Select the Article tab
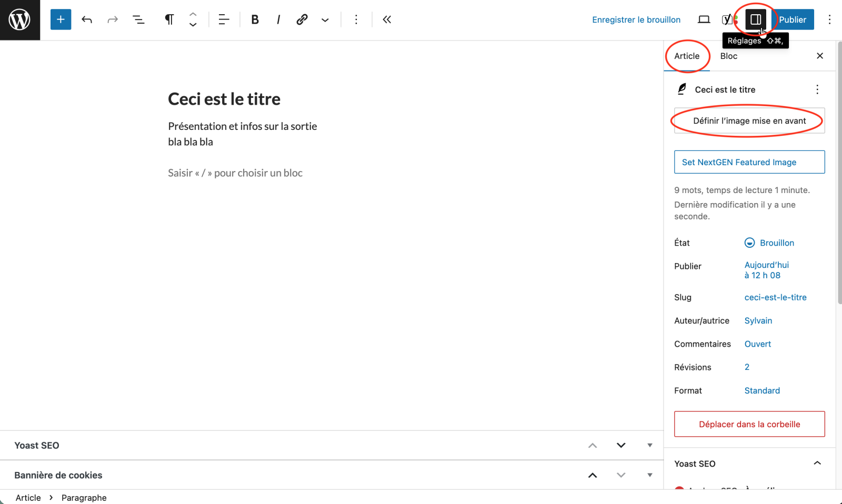The width and height of the screenshot is (842, 504). [687, 56]
